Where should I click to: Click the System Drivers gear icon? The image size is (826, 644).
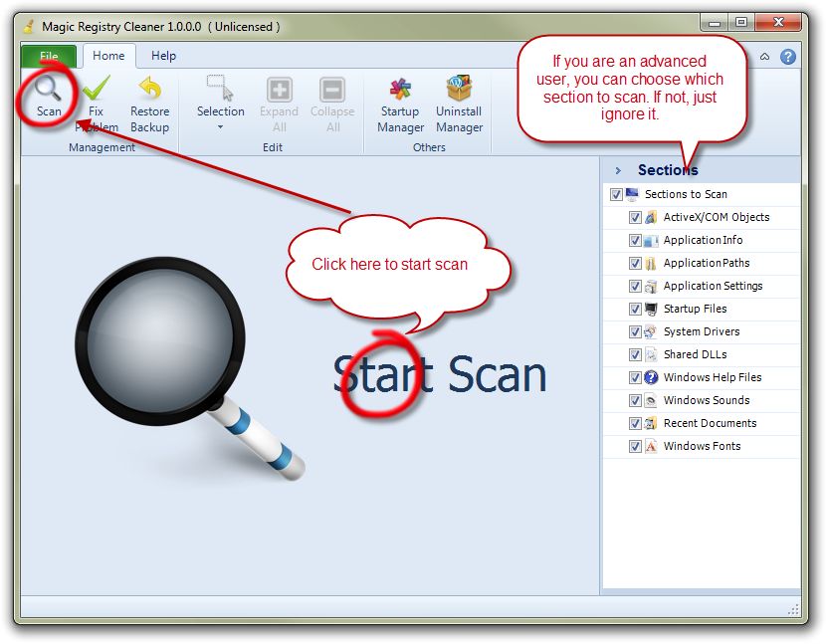click(651, 331)
